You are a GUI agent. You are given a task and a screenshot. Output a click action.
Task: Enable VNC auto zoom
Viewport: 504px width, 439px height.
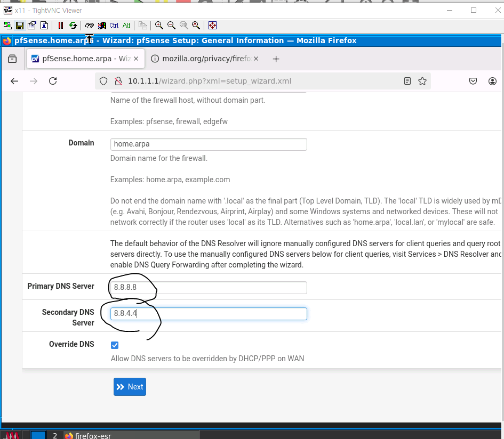196,26
